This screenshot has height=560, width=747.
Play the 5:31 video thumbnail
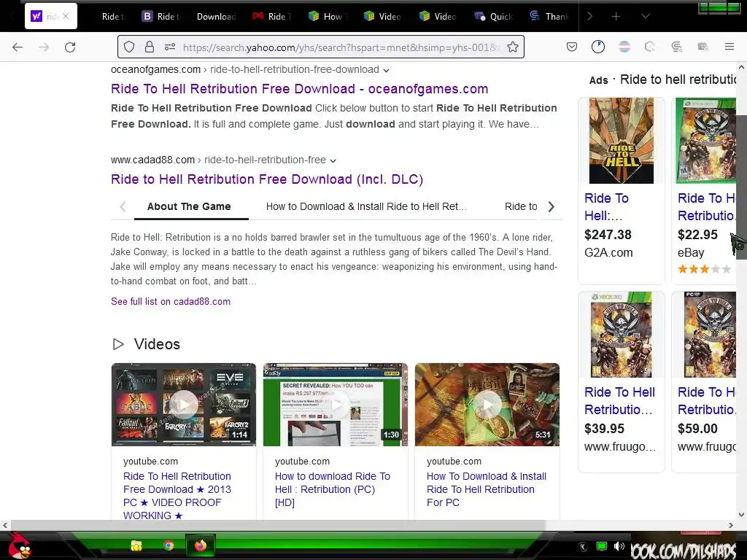[487, 405]
